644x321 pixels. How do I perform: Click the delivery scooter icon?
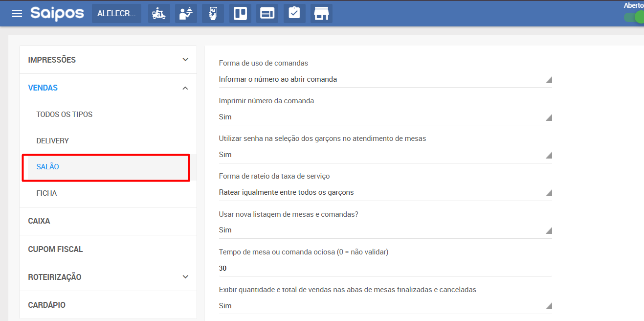(159, 14)
